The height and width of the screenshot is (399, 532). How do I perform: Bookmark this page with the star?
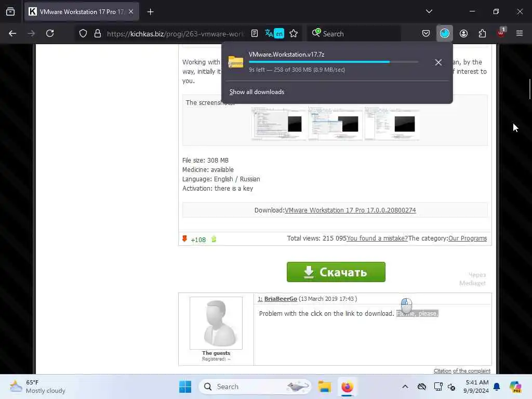(x=294, y=34)
